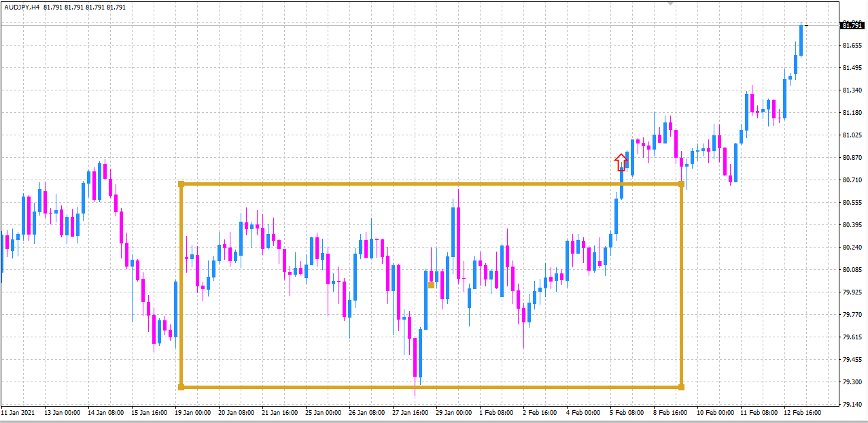868x423 pixels.
Task: Click the 79.300 price scale label
Action: tap(852, 382)
